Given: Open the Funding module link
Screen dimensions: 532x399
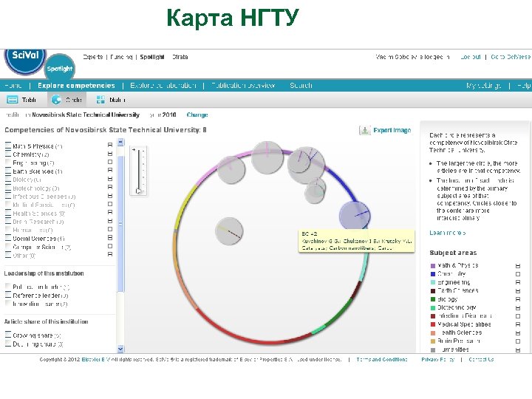Looking at the screenshot, I should (x=121, y=57).
